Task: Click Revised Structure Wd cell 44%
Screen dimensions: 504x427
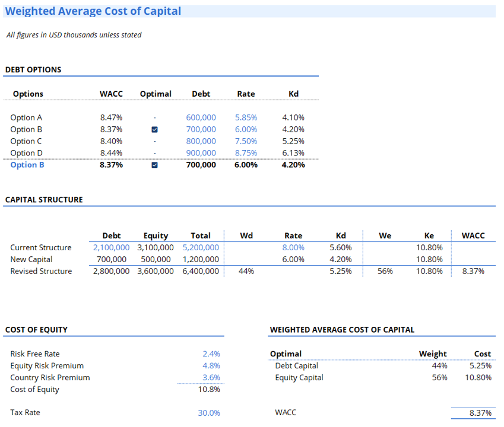Action: point(246,272)
